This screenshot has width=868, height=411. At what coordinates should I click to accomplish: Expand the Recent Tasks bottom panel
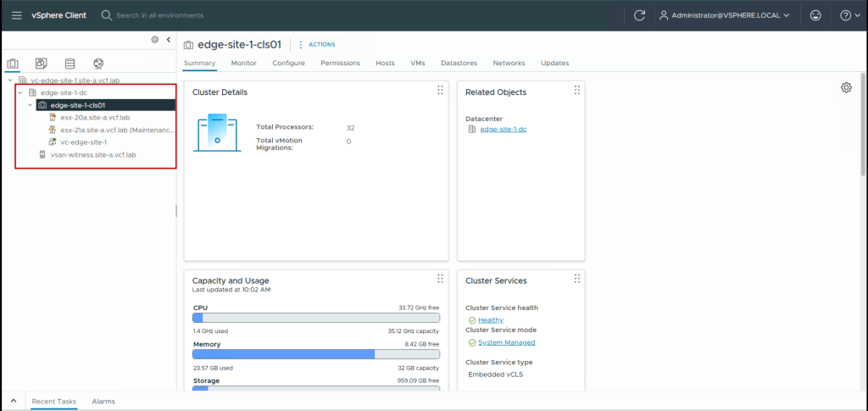(14, 401)
